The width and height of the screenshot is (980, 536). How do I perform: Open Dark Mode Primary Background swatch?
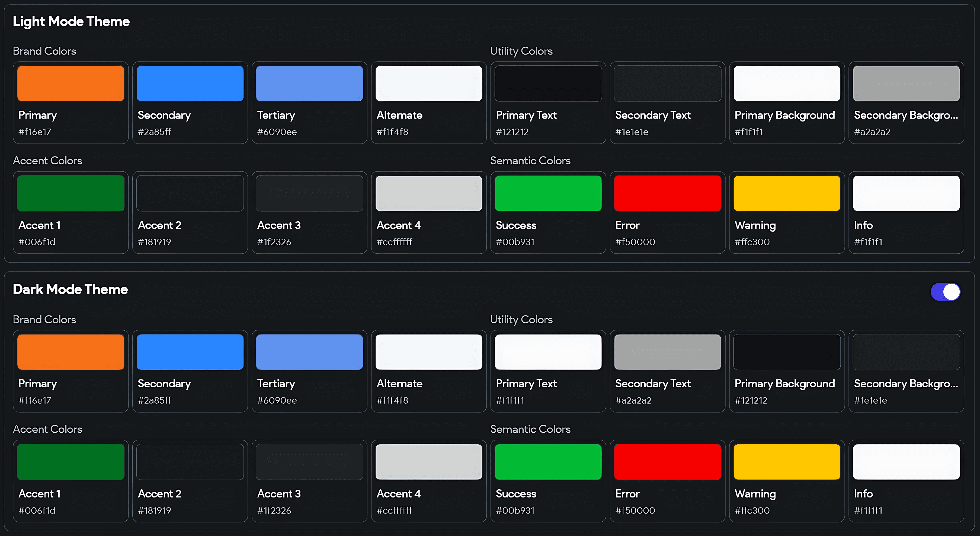pos(787,352)
